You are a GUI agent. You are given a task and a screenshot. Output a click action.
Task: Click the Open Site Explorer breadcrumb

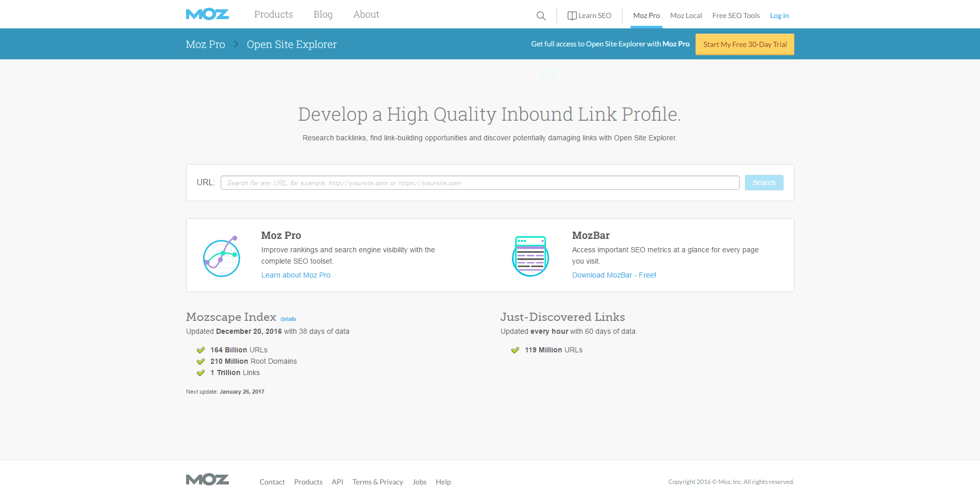click(291, 44)
